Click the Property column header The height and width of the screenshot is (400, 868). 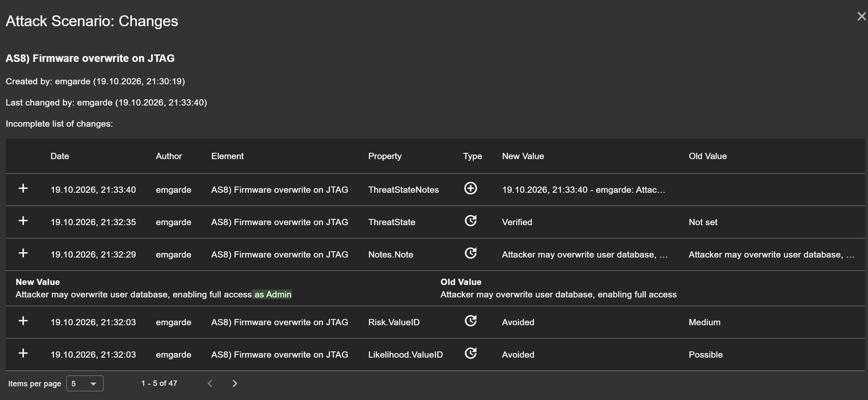click(x=385, y=156)
